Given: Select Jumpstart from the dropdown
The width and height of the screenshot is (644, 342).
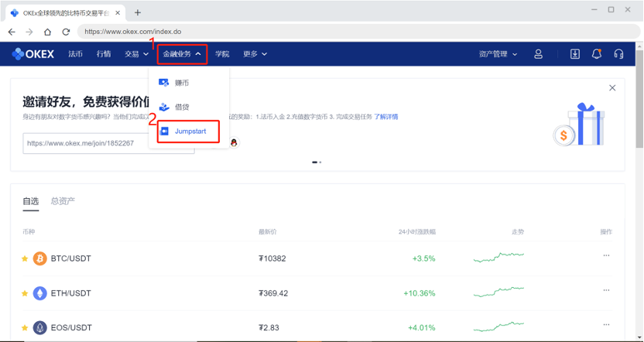Looking at the screenshot, I should pyautogui.click(x=189, y=132).
